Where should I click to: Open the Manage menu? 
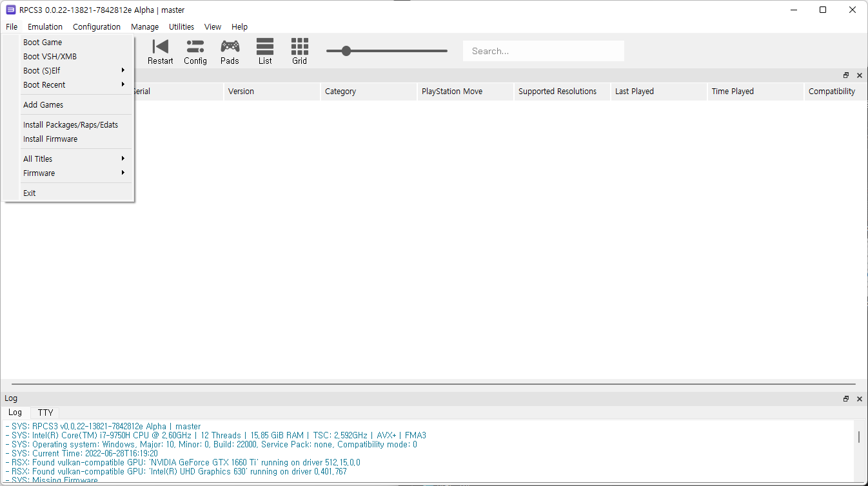(x=144, y=27)
